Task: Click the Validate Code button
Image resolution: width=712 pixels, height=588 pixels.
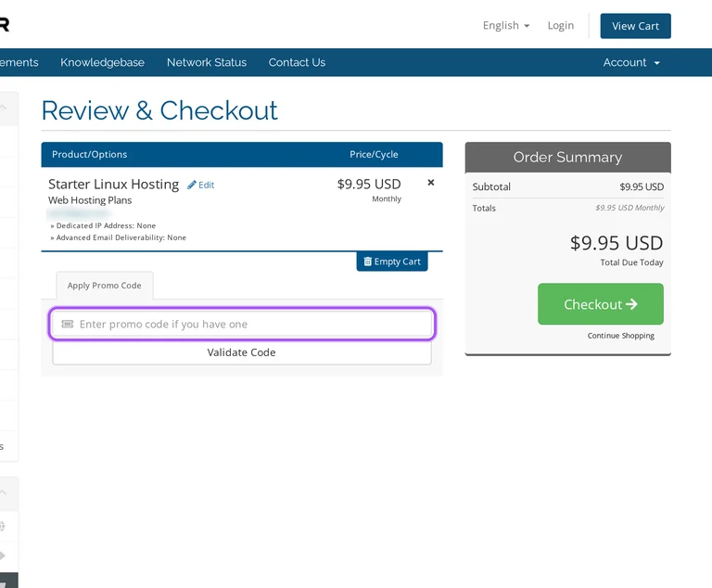Action: (242, 352)
